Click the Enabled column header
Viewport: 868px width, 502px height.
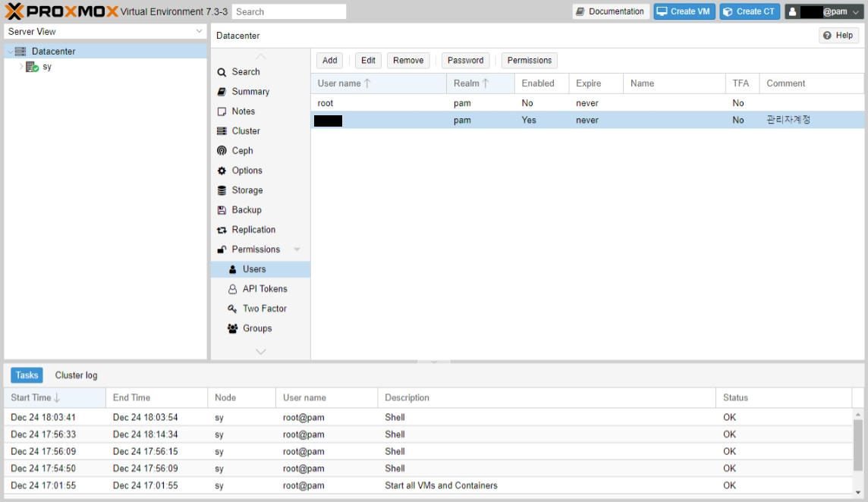point(542,83)
